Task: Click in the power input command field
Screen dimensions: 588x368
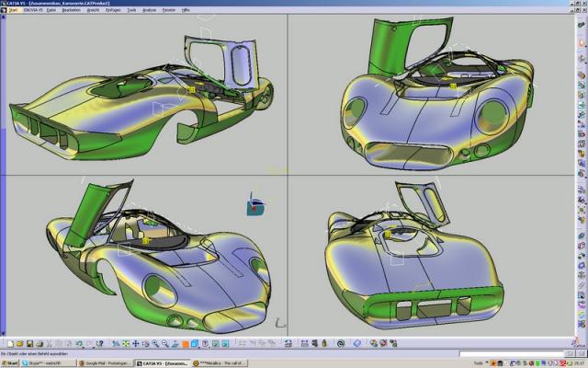Action: 512,353
